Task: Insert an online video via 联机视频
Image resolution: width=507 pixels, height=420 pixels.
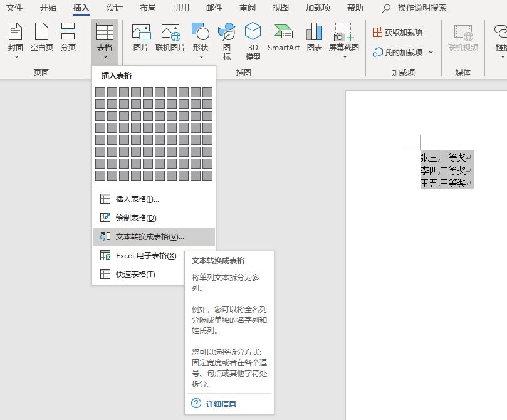Action: [x=463, y=39]
